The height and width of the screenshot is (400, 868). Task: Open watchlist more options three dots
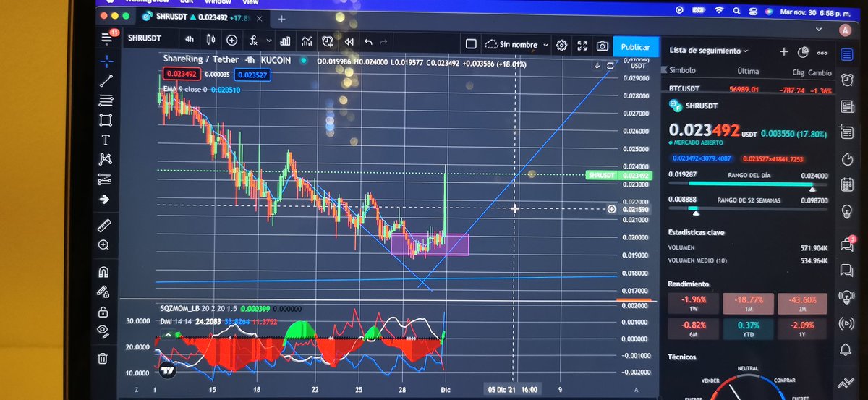coord(822,53)
